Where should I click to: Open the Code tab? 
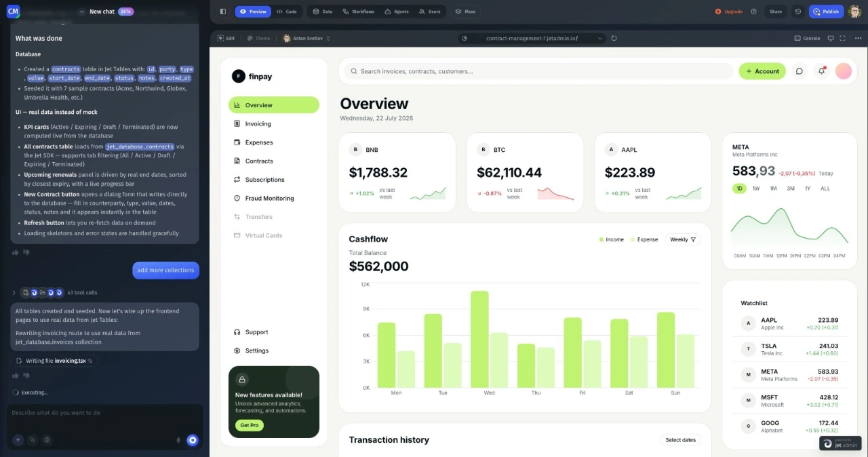(287, 12)
